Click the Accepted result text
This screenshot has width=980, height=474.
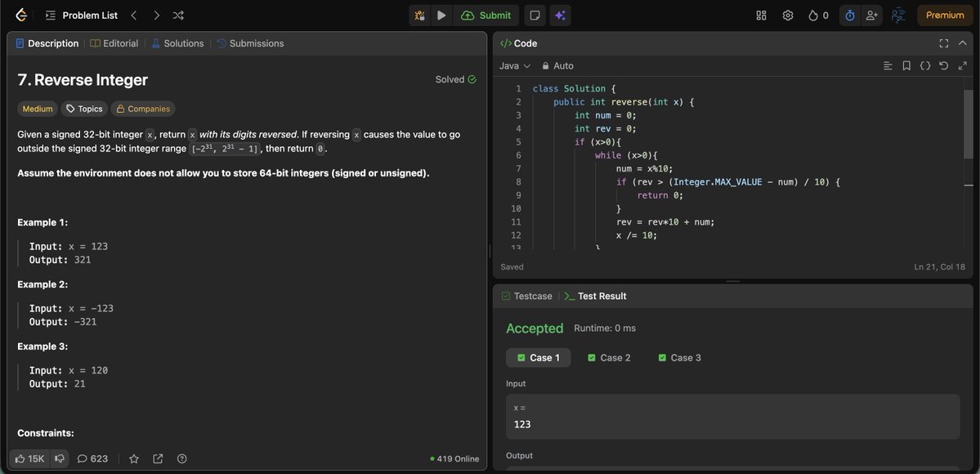[x=535, y=329]
